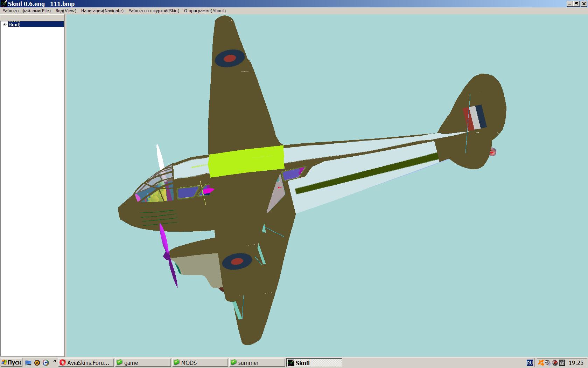This screenshot has width=588, height=368.
Task: Expand the quick launch overflow chevron
Action: point(55,361)
